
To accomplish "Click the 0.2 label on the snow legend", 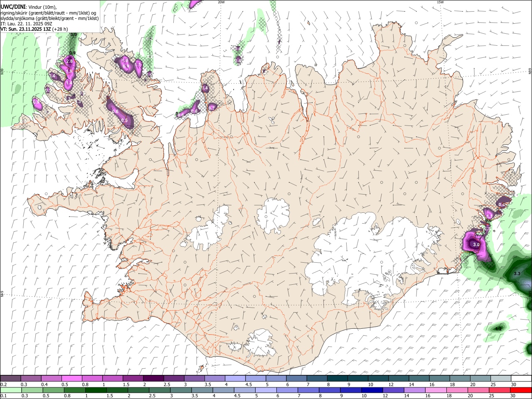I will click(x=3, y=384).
